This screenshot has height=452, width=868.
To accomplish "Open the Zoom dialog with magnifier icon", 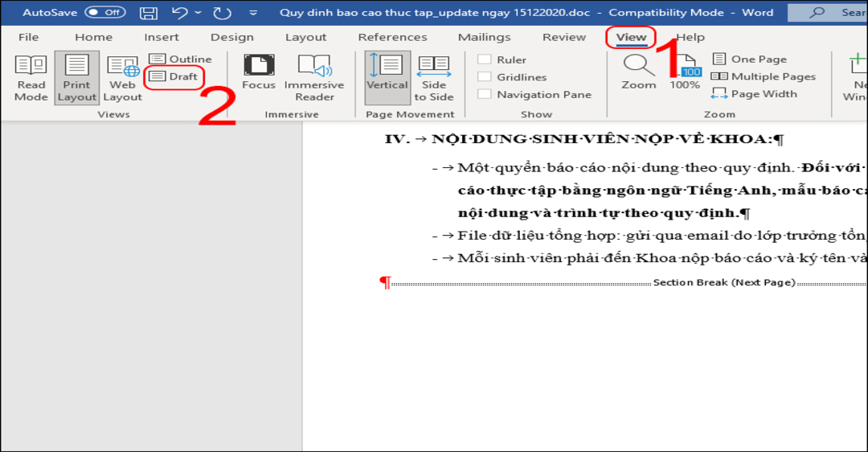I will 639,72.
